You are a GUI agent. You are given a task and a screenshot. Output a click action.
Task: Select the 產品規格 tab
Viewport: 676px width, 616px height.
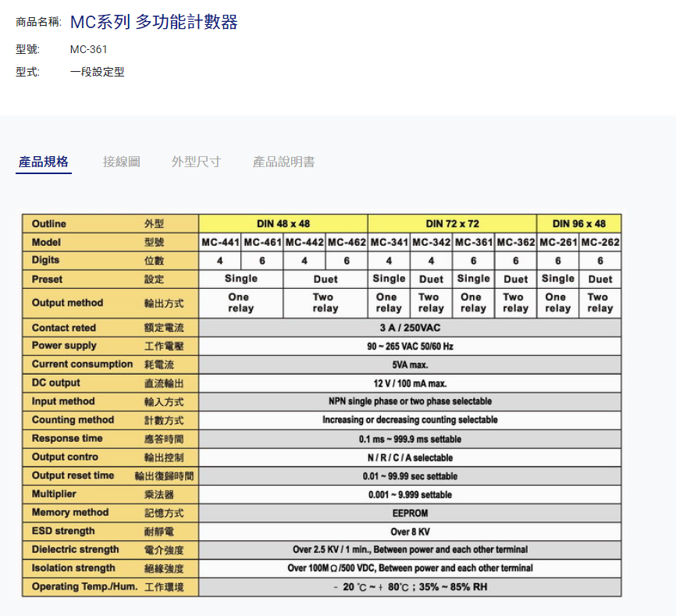(44, 162)
